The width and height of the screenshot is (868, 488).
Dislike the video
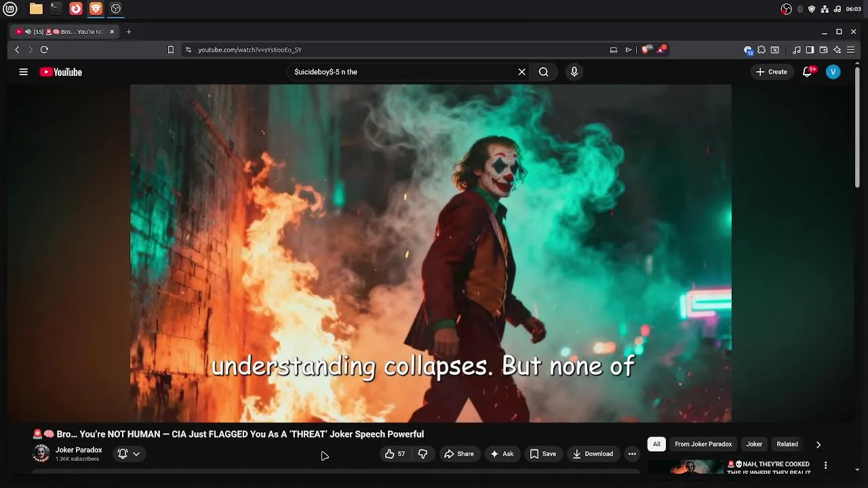click(x=422, y=454)
